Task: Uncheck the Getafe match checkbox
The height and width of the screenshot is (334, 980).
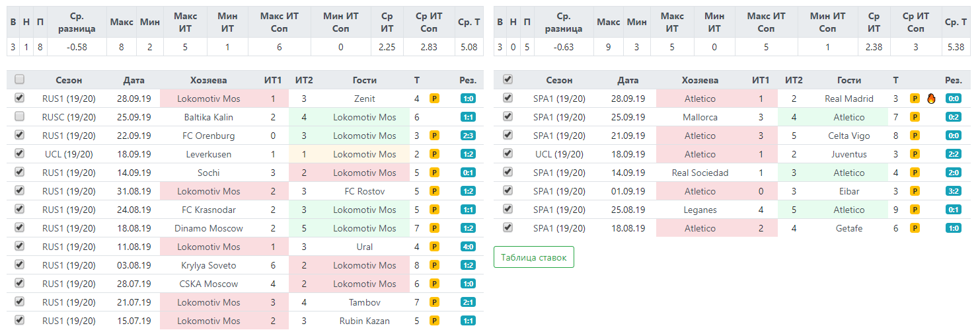Action: tap(508, 228)
